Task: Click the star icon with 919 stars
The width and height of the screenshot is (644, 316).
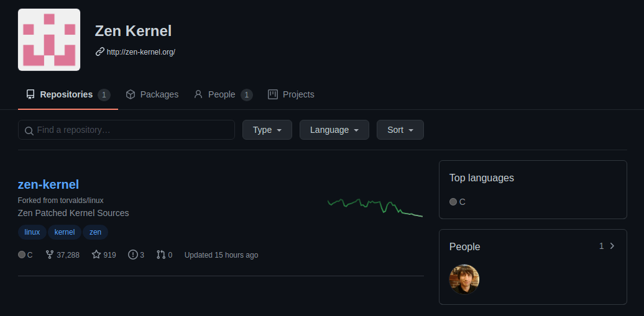Action: point(96,255)
